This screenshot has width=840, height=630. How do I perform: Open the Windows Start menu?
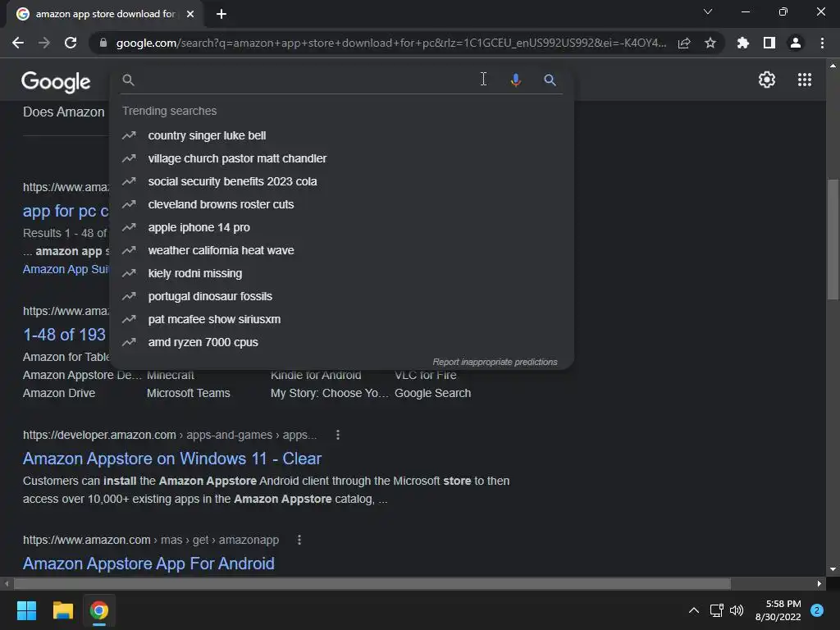click(26, 610)
